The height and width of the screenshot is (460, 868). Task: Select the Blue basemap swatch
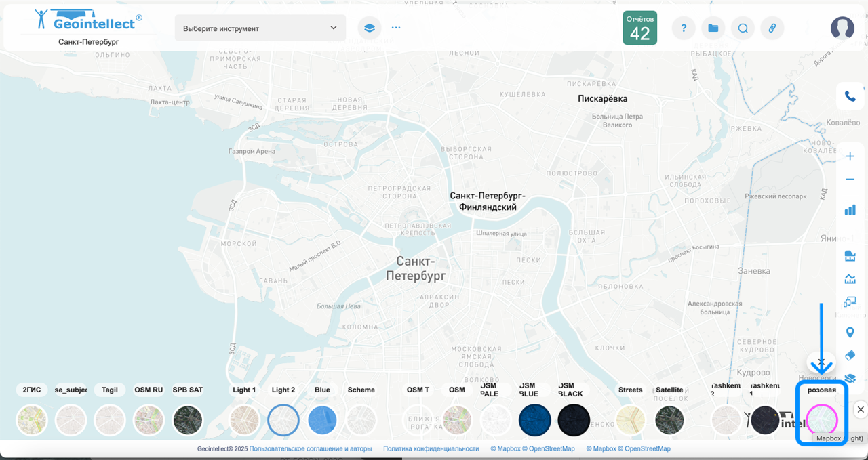pos(323,420)
